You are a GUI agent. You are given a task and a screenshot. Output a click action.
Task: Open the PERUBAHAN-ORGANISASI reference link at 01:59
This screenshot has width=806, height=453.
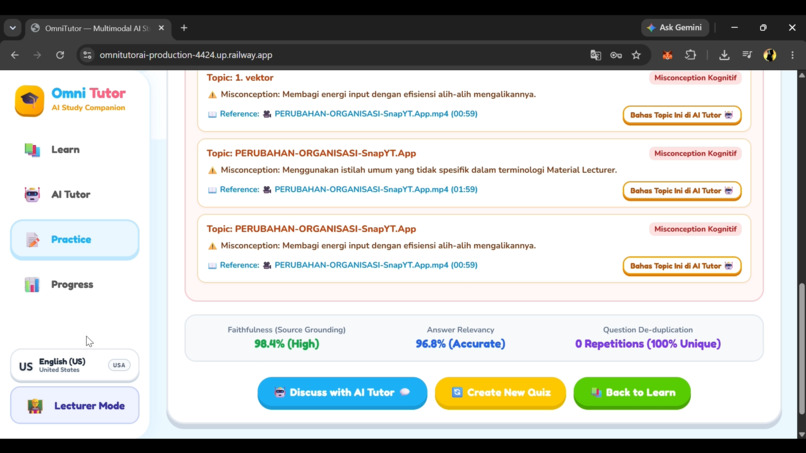376,189
